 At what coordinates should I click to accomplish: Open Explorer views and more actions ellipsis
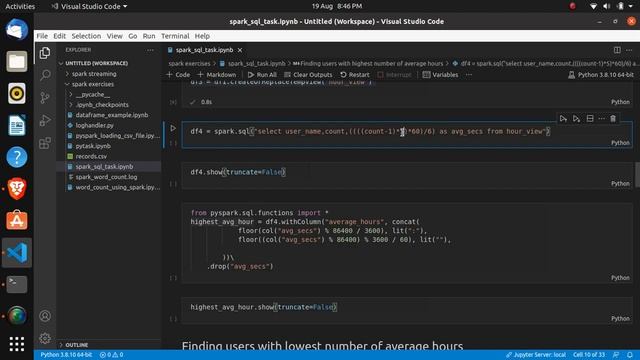pyautogui.click(x=151, y=50)
